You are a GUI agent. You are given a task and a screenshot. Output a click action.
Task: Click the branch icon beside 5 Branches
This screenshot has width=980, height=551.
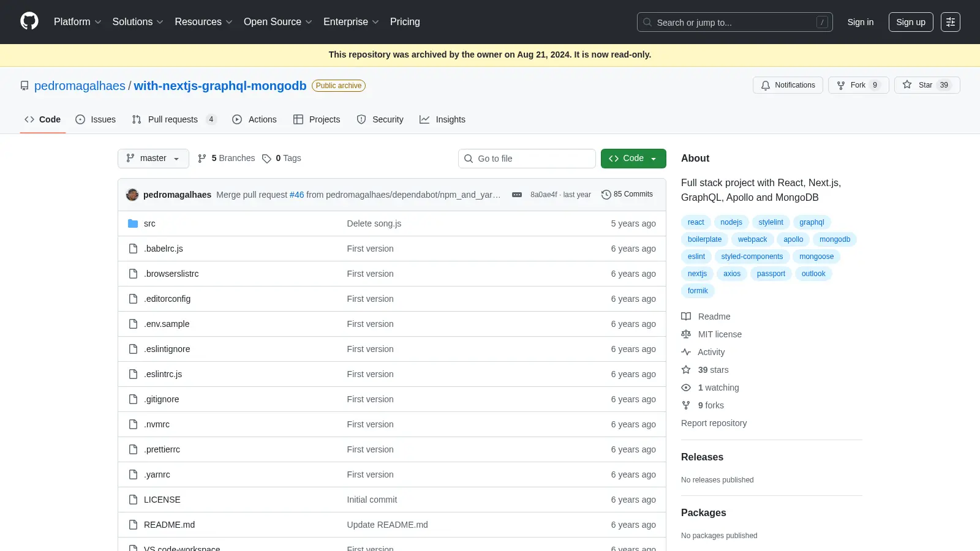pyautogui.click(x=202, y=159)
